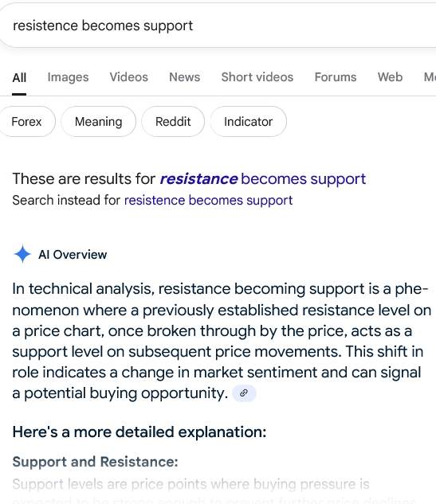Focus the search box containing 'resistence becomes support'

coord(218,25)
